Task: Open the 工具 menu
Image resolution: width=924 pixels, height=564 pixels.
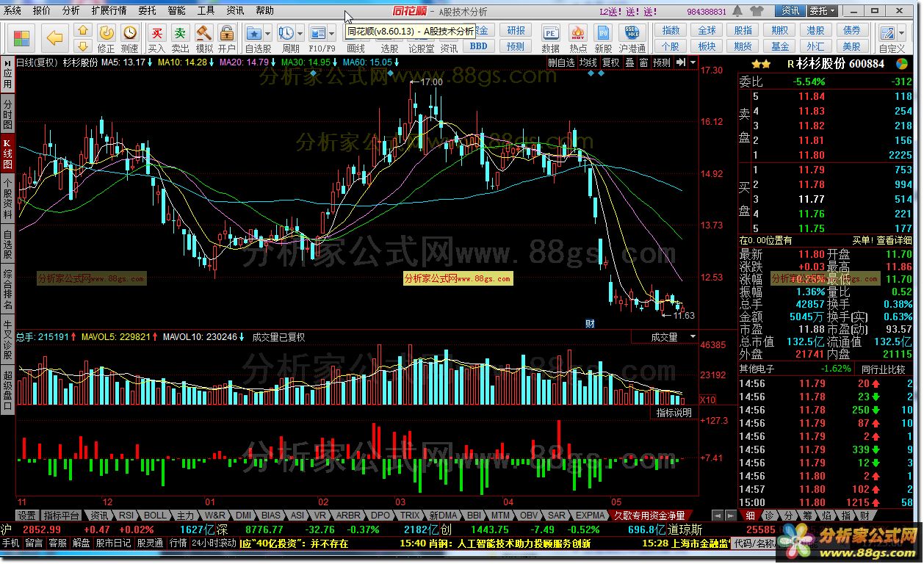Action: 206,11
